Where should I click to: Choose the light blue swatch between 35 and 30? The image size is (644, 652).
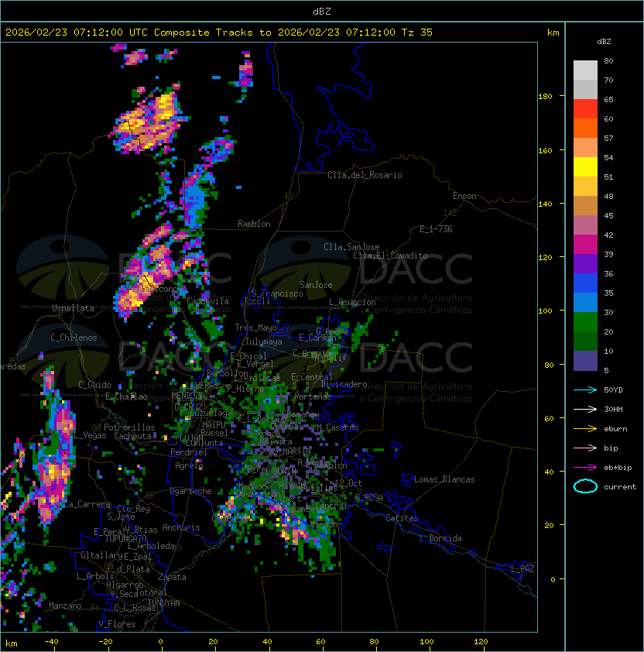pos(585,302)
